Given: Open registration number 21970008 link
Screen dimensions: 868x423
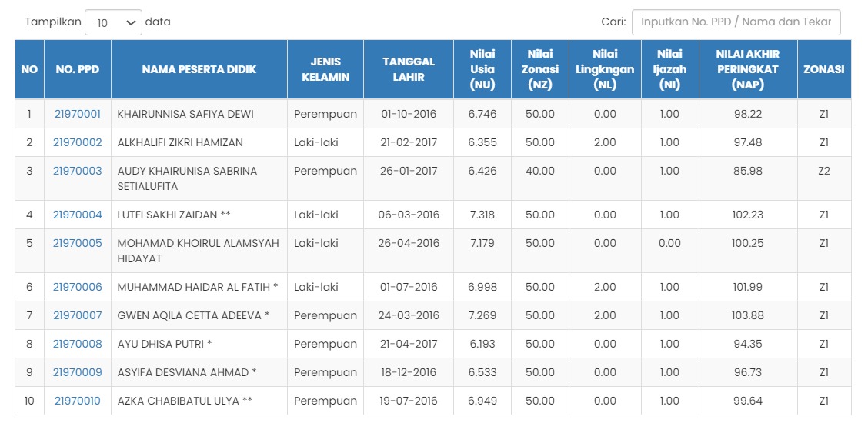Looking at the screenshot, I should [x=77, y=344].
